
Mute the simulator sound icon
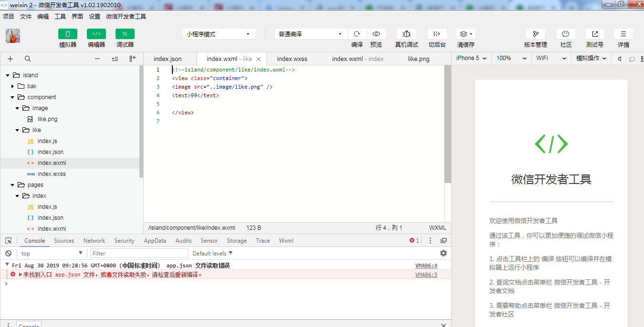620,59
